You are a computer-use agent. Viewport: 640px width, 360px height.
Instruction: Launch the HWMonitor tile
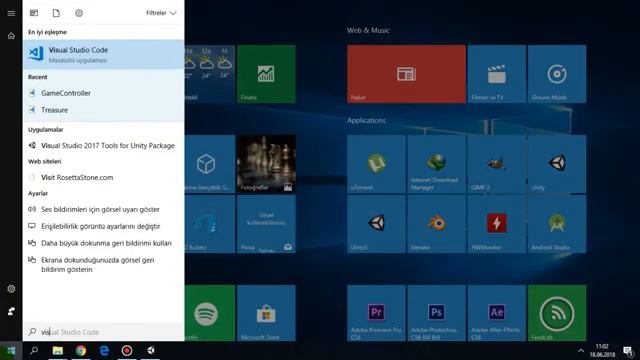tap(497, 224)
